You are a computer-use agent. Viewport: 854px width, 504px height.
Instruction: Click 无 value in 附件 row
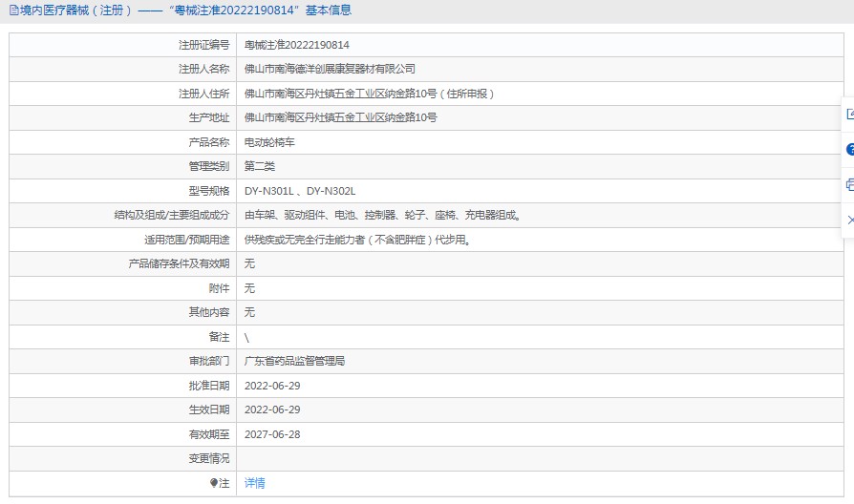(x=249, y=288)
